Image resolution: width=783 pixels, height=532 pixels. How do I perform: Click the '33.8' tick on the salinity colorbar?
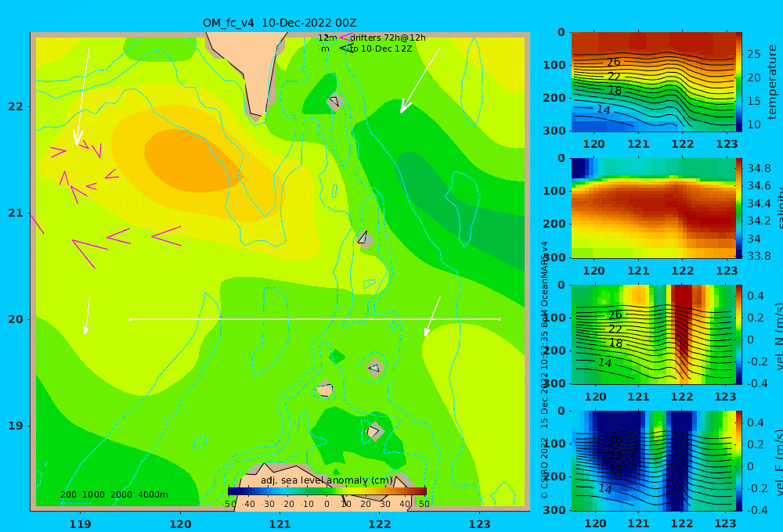[x=759, y=257]
